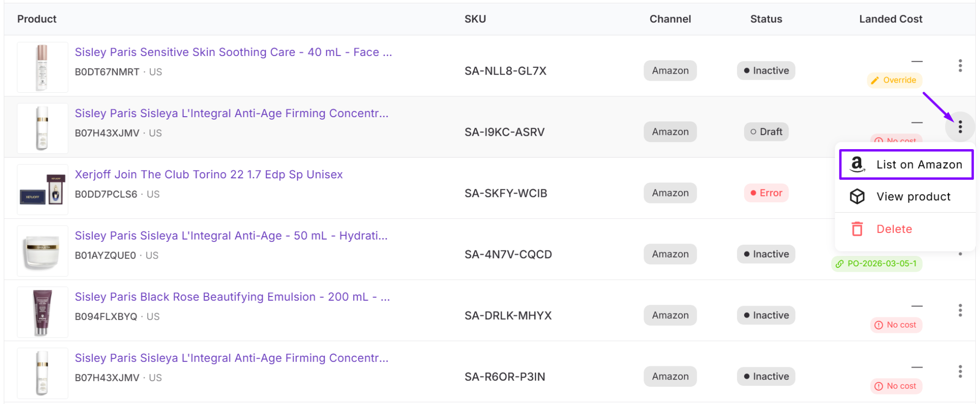
Task: Click the ASIN B0DD7PCLS6
Action: (106, 195)
